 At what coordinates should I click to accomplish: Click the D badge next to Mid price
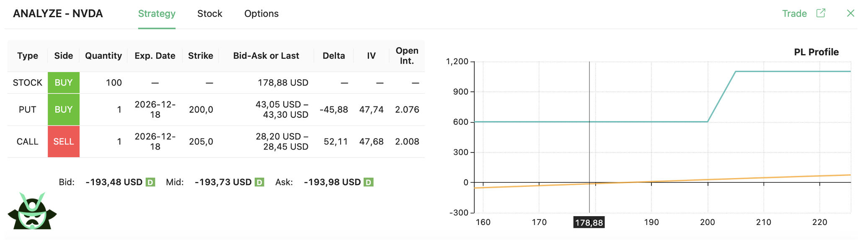[x=259, y=182]
